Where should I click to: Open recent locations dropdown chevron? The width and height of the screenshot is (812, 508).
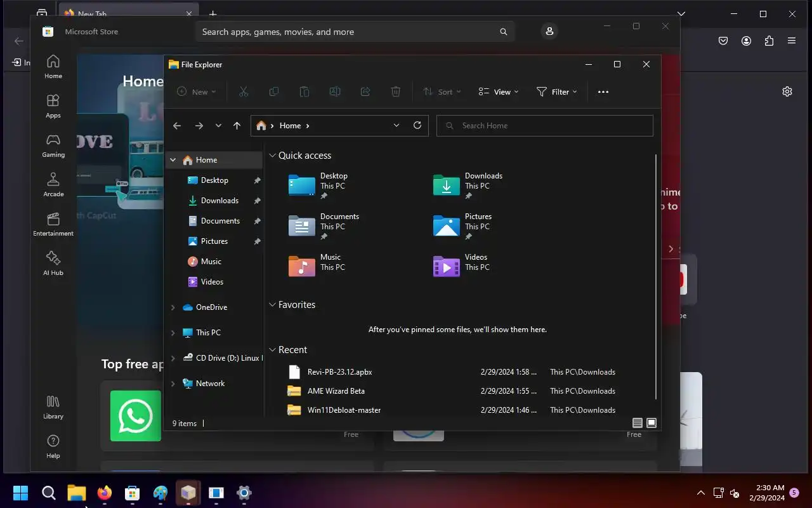tap(218, 126)
